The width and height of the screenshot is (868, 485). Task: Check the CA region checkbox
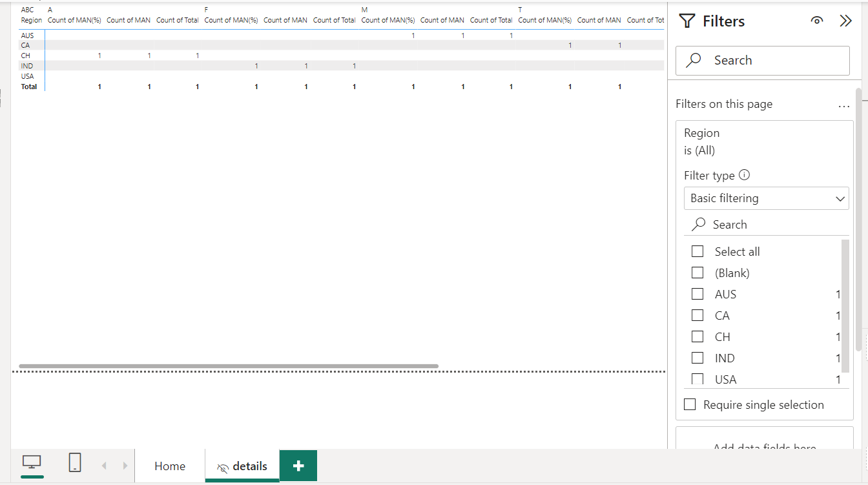point(697,315)
